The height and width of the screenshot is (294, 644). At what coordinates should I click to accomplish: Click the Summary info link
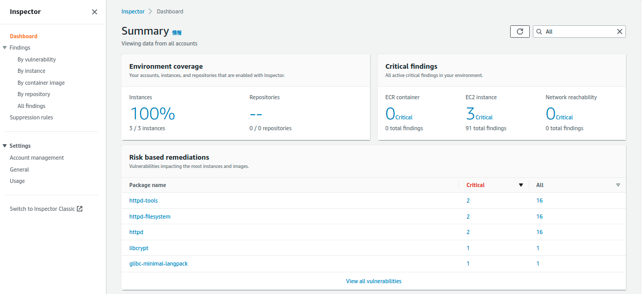[177, 33]
